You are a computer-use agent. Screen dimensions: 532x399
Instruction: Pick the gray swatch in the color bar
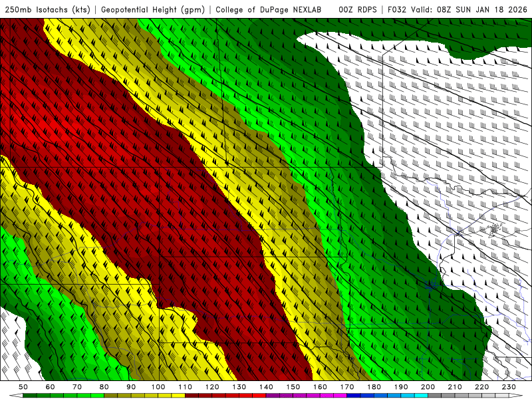click(435, 395)
